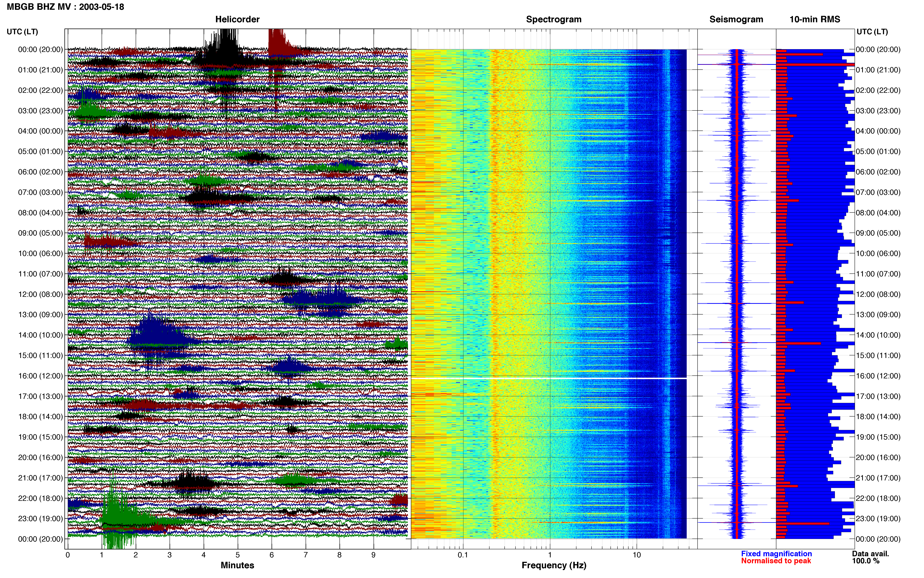The width and height of the screenshot is (924, 578).
Task: Click the '5' tick on Minutes axis
Action: (x=238, y=555)
